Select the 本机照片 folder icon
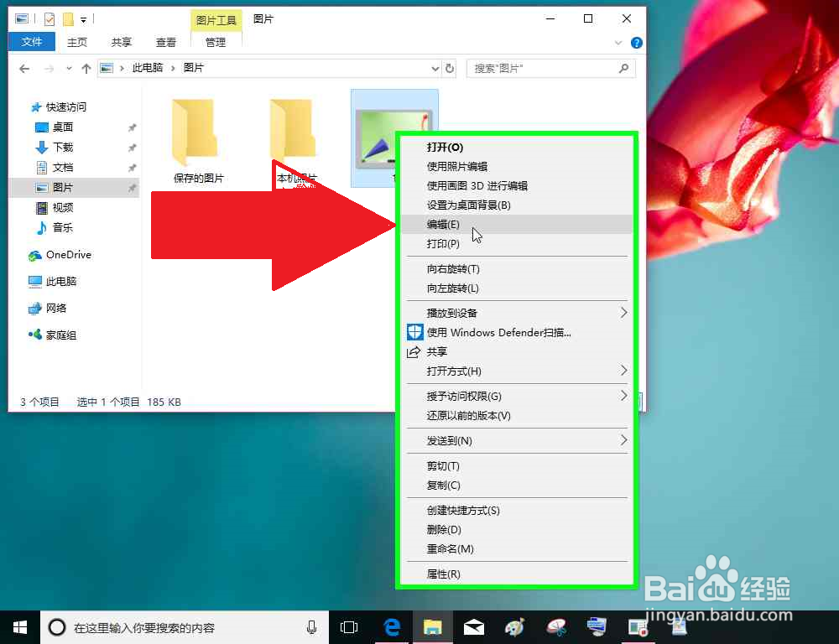 [294, 131]
